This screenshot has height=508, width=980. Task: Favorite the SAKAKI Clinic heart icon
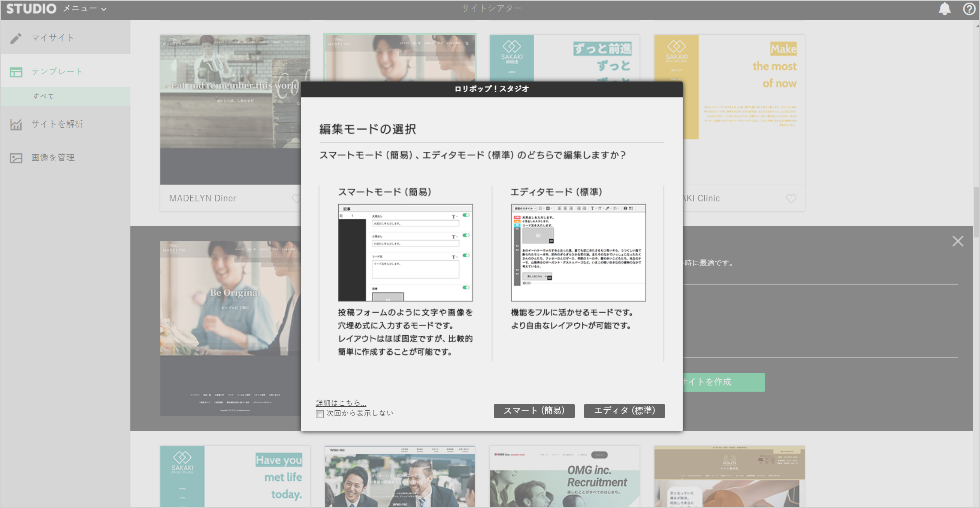click(791, 199)
